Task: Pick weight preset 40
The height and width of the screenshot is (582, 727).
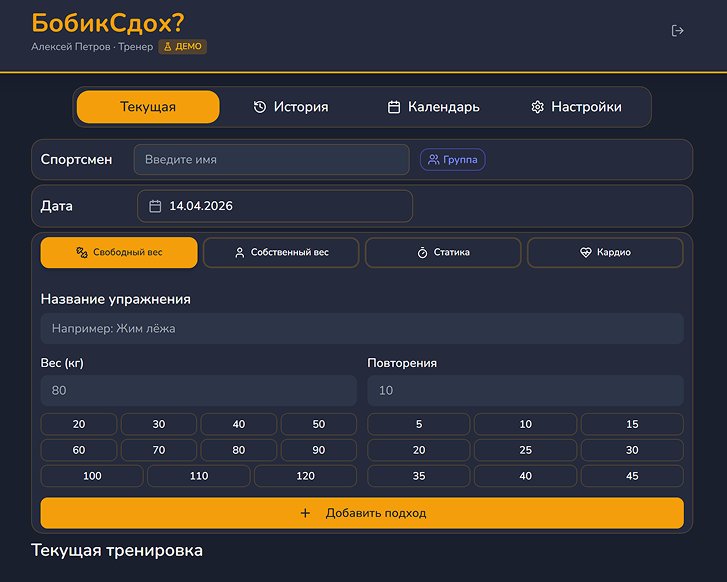Action: pos(239,424)
